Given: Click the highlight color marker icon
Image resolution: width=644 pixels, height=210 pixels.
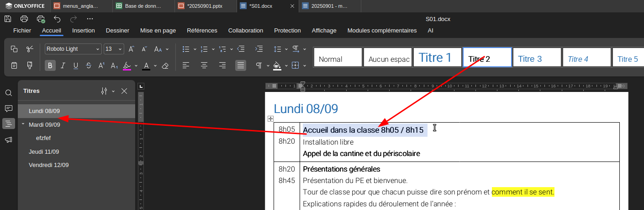Looking at the screenshot, I should 127,65.
